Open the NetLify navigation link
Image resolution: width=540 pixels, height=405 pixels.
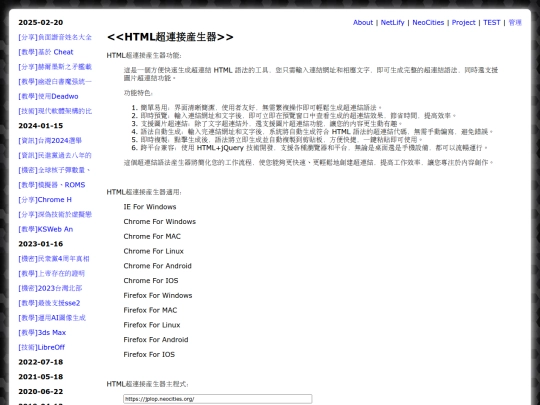392,22
